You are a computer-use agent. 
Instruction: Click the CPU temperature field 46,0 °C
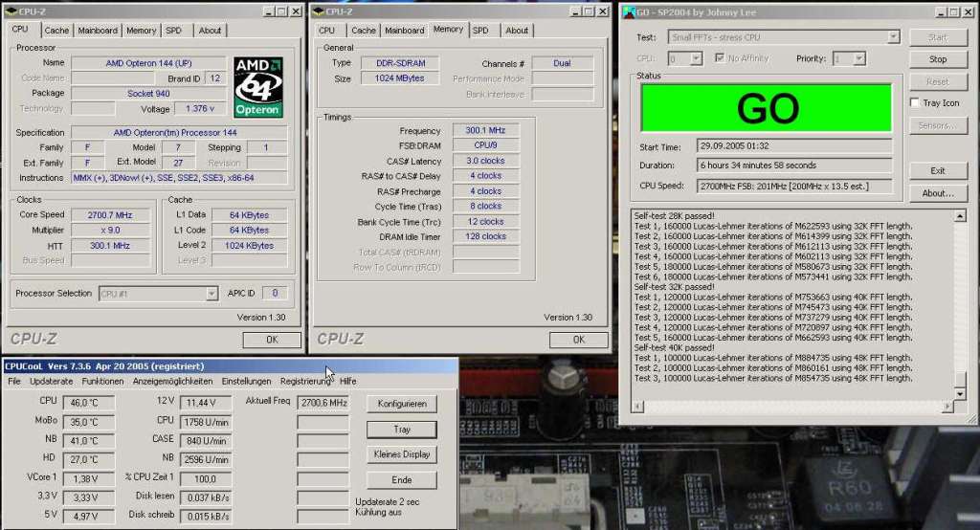pos(88,403)
